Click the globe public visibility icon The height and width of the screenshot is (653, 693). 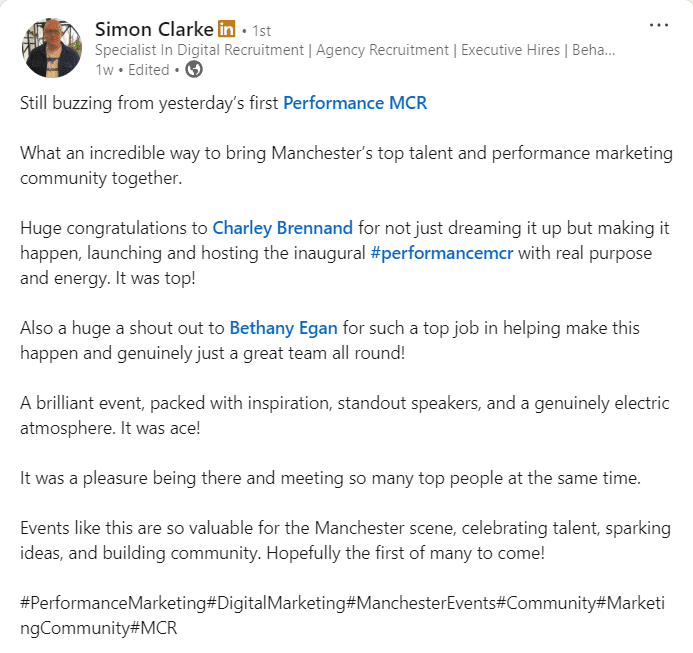(194, 70)
